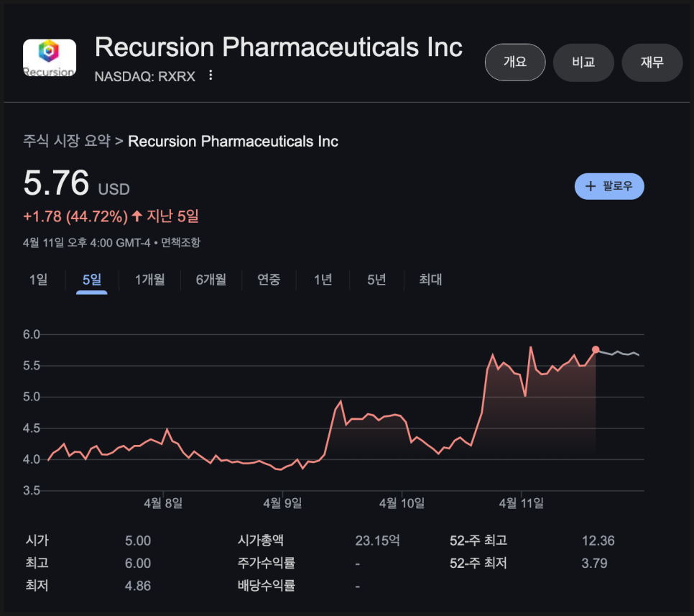The image size is (694, 616).
Task: Follow the stock with the 팔로우 button
Action: point(609,186)
